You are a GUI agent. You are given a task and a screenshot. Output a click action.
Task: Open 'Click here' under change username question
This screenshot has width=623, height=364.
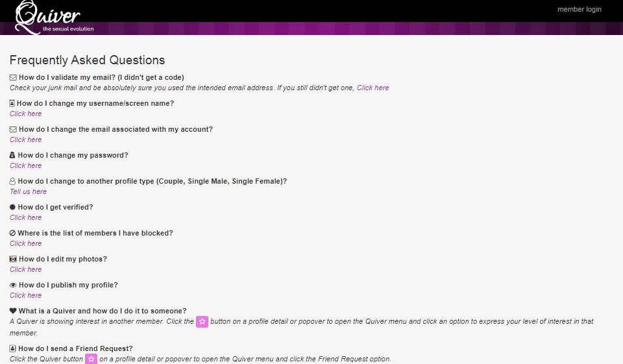click(x=25, y=114)
